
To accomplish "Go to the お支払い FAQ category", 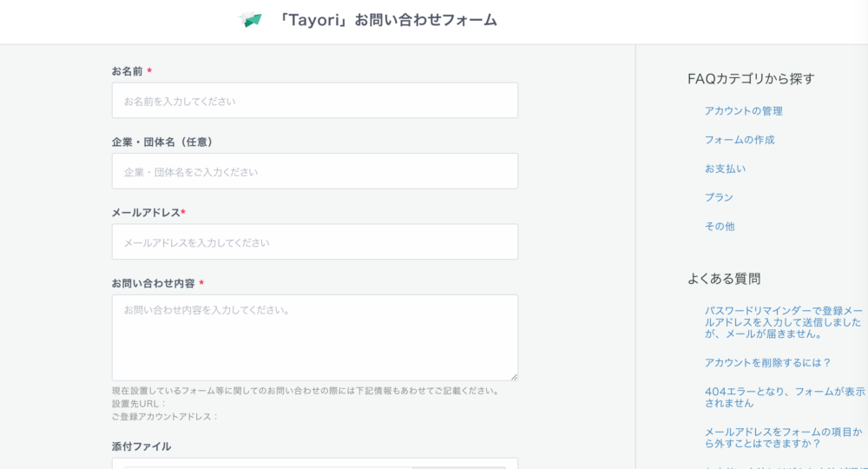I will click(x=725, y=168).
